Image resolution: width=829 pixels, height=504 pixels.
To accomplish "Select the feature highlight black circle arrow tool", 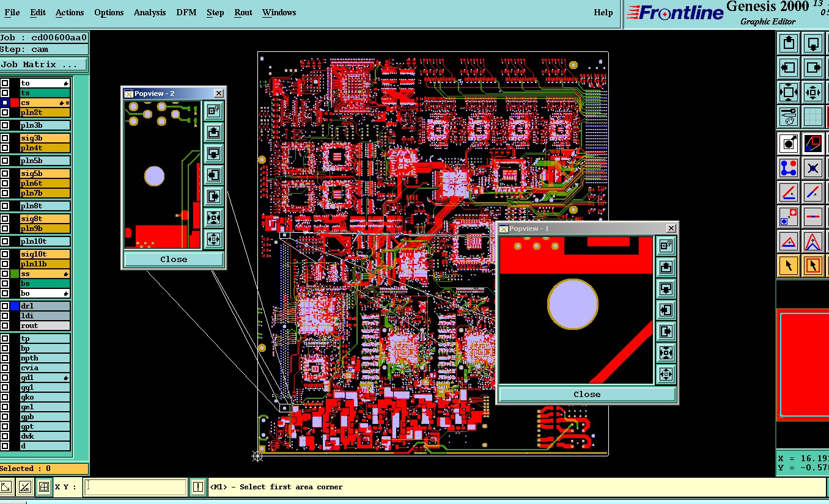I will point(789,144).
